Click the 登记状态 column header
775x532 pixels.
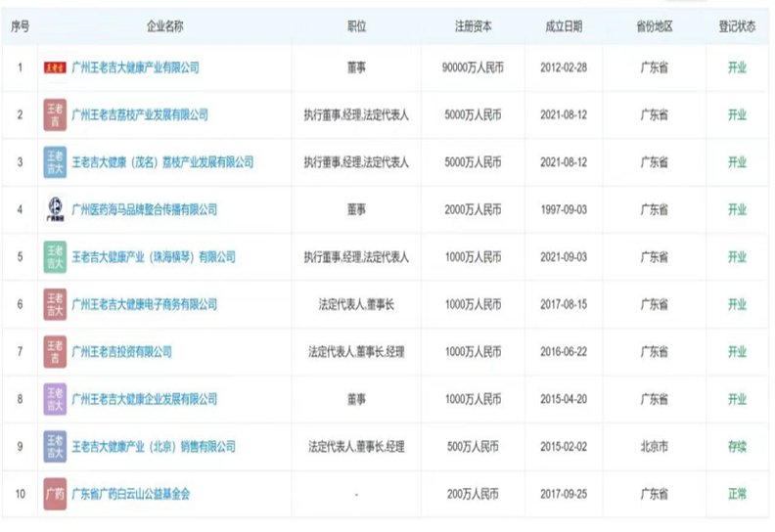click(737, 26)
